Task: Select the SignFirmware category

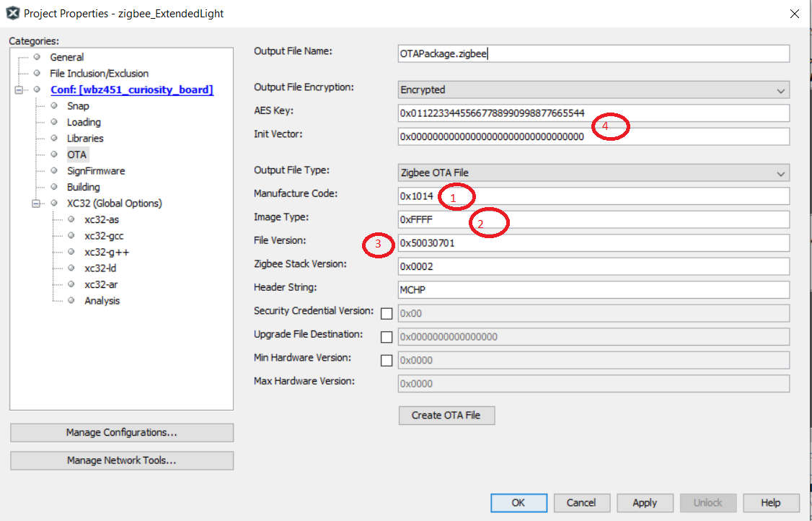Action: [x=95, y=171]
